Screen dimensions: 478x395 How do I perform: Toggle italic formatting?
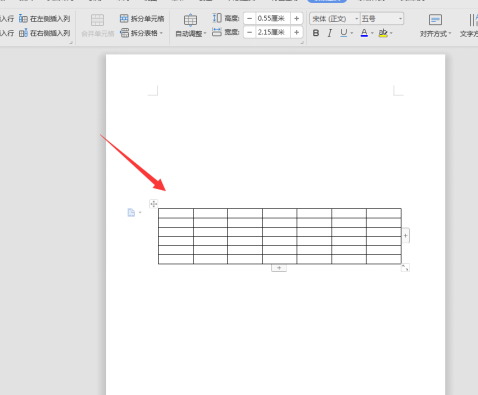[330, 33]
